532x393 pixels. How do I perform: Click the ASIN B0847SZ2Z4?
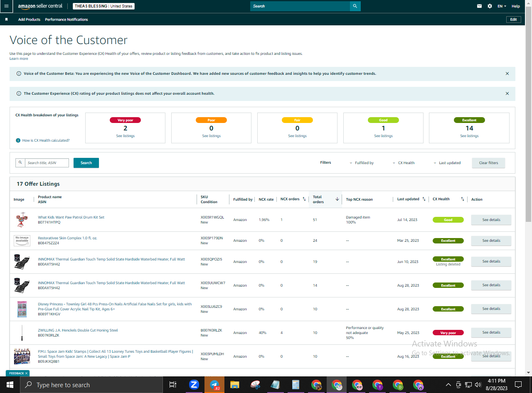(x=49, y=243)
